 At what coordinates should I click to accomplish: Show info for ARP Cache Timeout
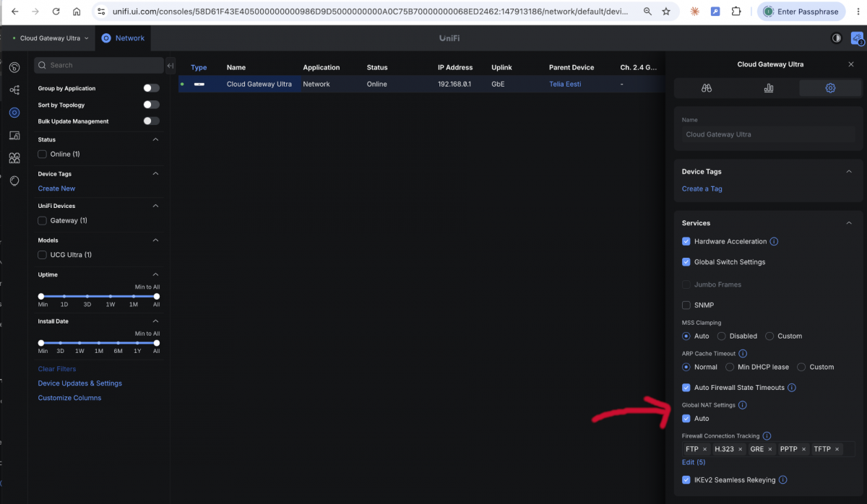[x=743, y=354]
